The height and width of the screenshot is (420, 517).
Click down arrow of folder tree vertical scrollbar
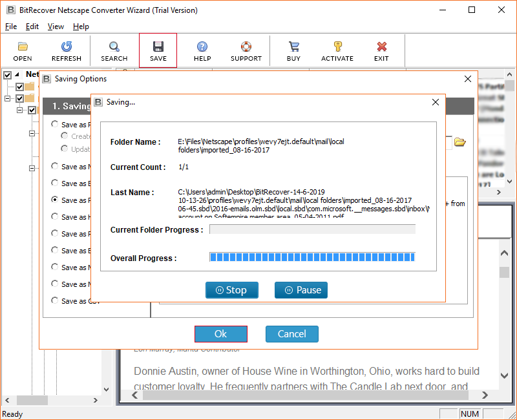[x=106, y=390]
